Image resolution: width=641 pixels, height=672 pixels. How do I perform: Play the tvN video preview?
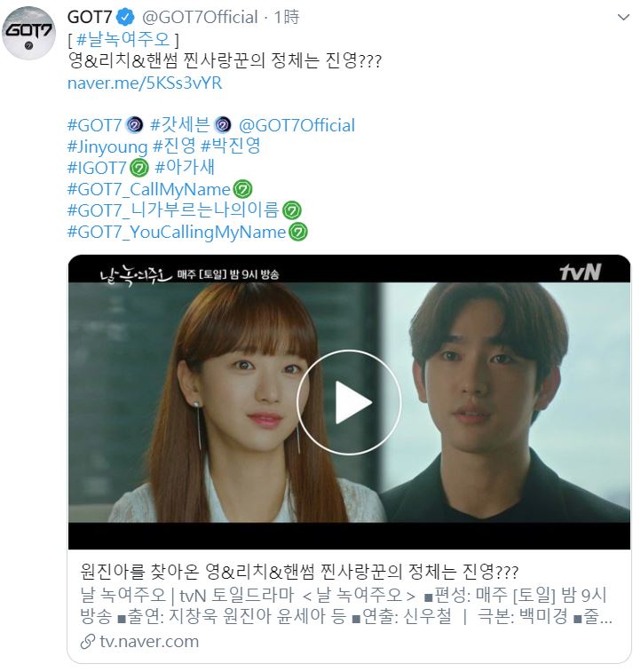coord(349,402)
